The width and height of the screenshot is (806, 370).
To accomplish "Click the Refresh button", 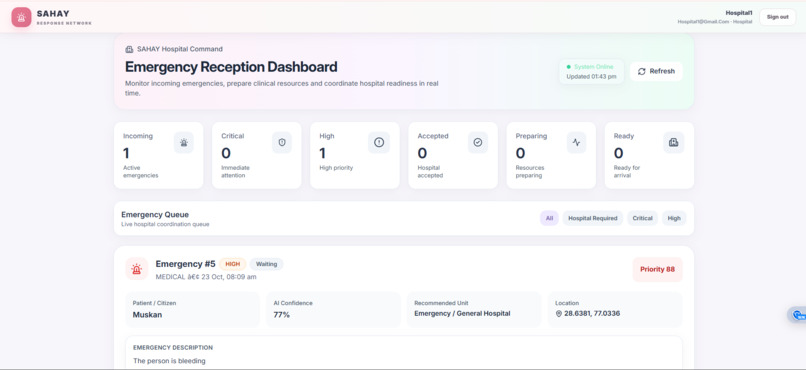I will click(656, 71).
